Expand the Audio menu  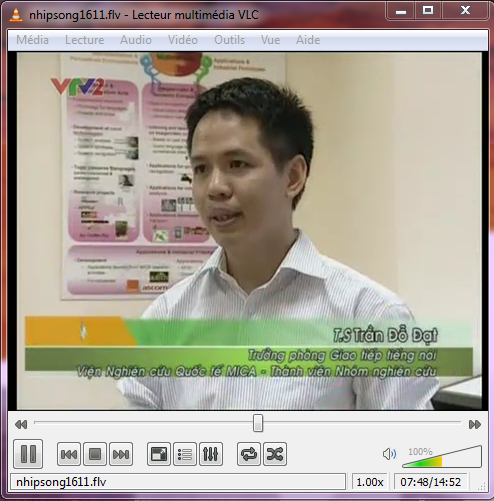click(x=136, y=40)
